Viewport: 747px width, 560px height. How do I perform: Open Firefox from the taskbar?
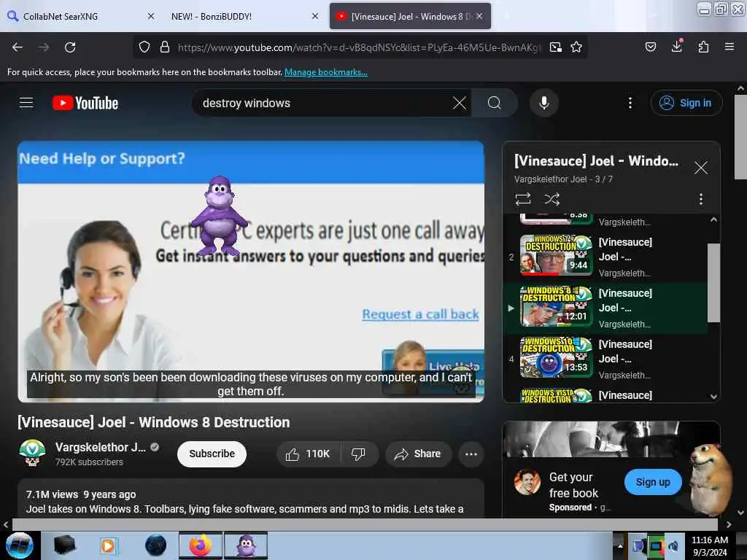201,545
